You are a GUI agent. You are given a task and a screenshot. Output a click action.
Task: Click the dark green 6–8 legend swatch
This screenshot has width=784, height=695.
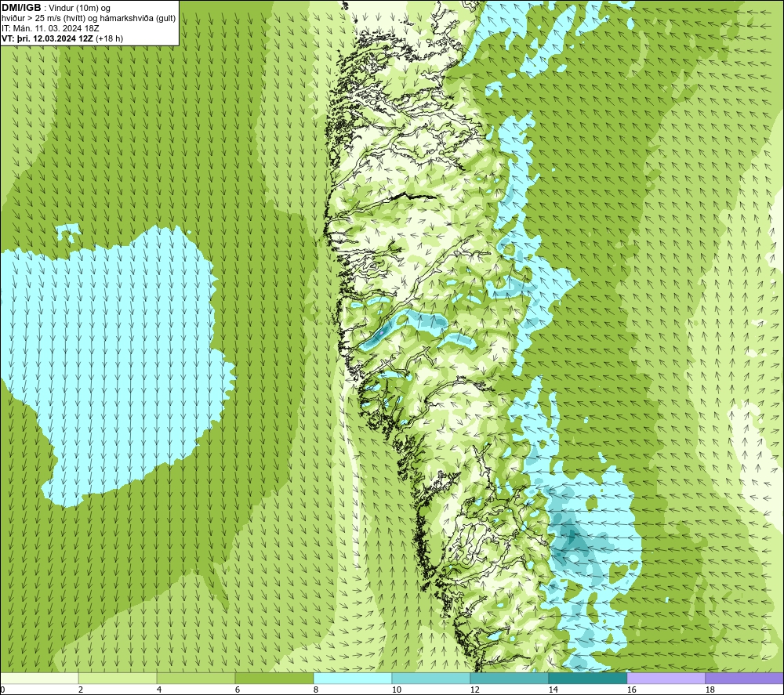pos(274,679)
